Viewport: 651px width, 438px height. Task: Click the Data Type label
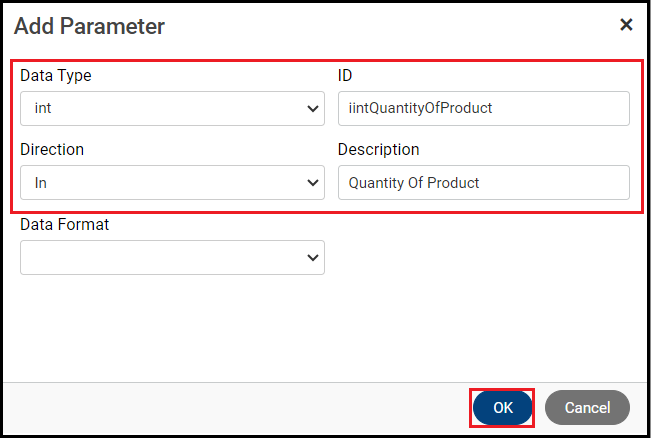coord(56,75)
